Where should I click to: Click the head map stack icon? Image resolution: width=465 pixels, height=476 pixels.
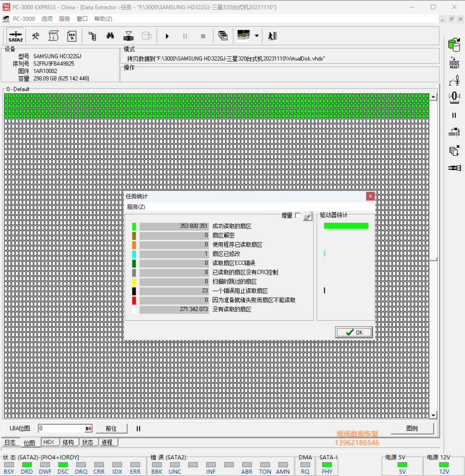[x=128, y=36]
